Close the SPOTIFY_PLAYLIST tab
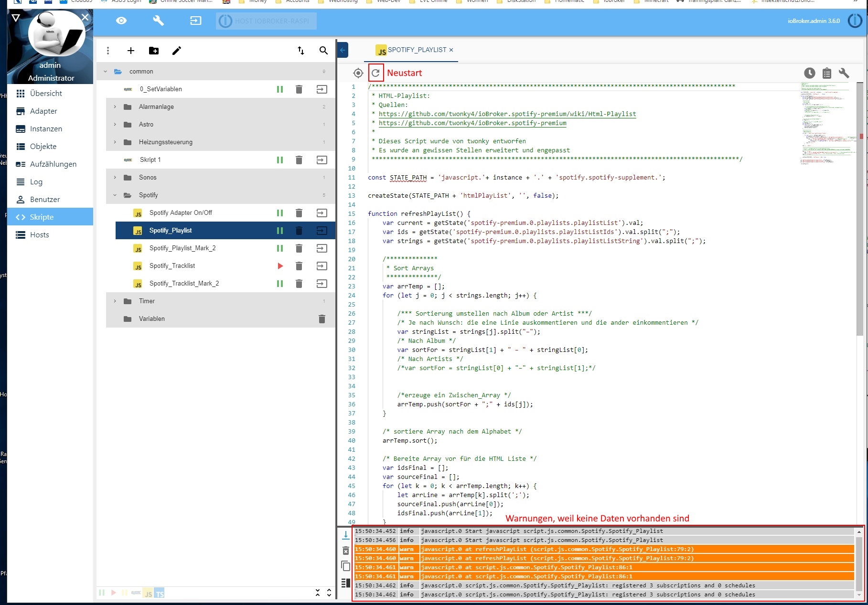Image resolution: width=868 pixels, height=605 pixels. 451,50
